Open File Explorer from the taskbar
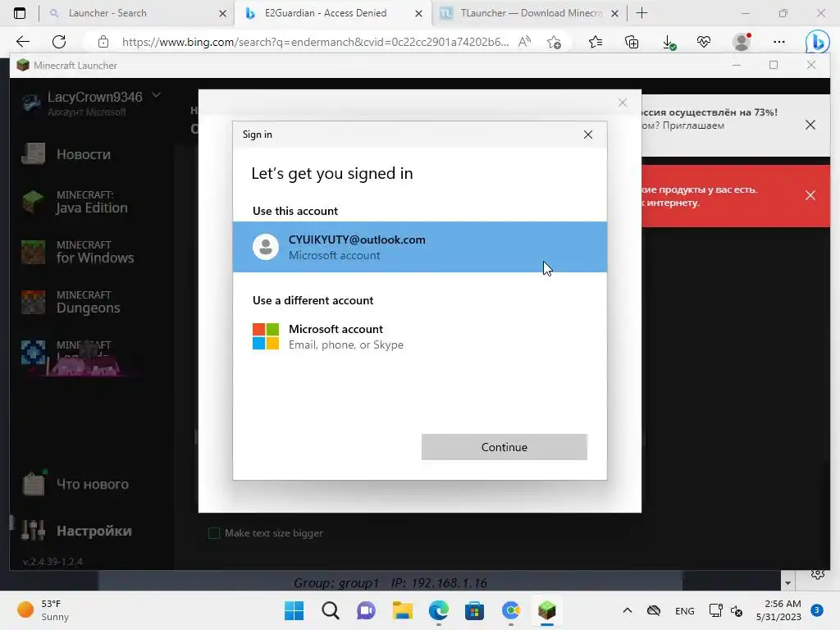 click(x=402, y=610)
